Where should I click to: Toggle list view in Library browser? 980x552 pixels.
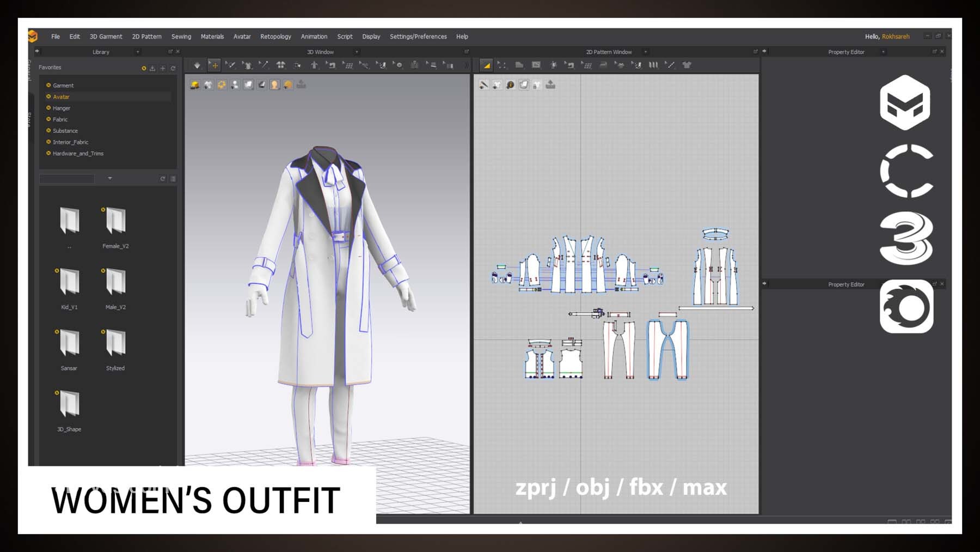[173, 179]
